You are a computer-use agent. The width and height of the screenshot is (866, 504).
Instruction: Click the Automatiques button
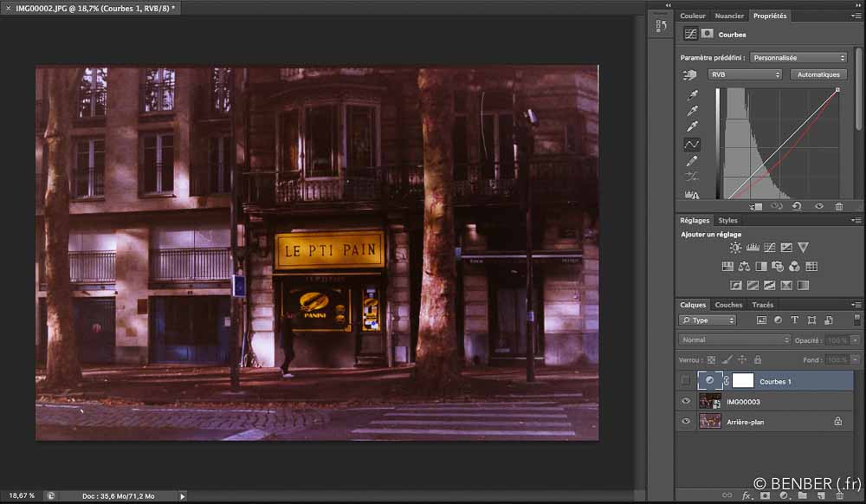point(818,75)
